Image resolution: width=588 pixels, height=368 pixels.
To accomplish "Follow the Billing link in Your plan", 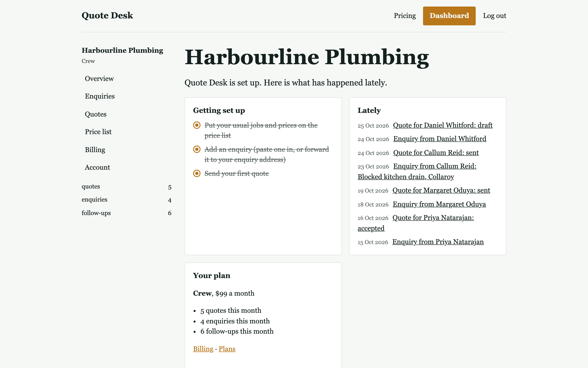I will tap(203, 349).
